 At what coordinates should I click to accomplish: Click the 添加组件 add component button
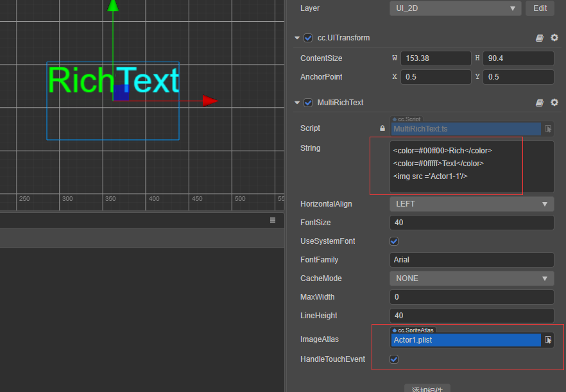pos(427,388)
